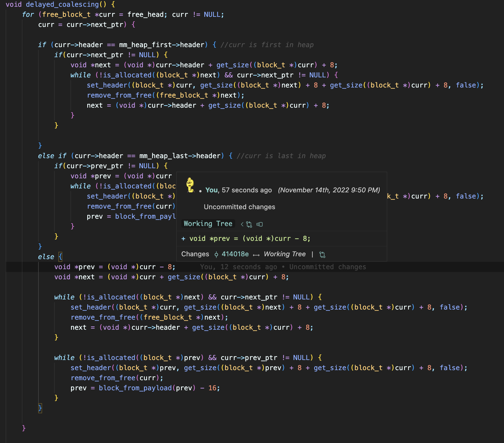Screen dimensions: 504x443
Task: Click the highlighted closing brace of the else block
Action: tap(40, 408)
